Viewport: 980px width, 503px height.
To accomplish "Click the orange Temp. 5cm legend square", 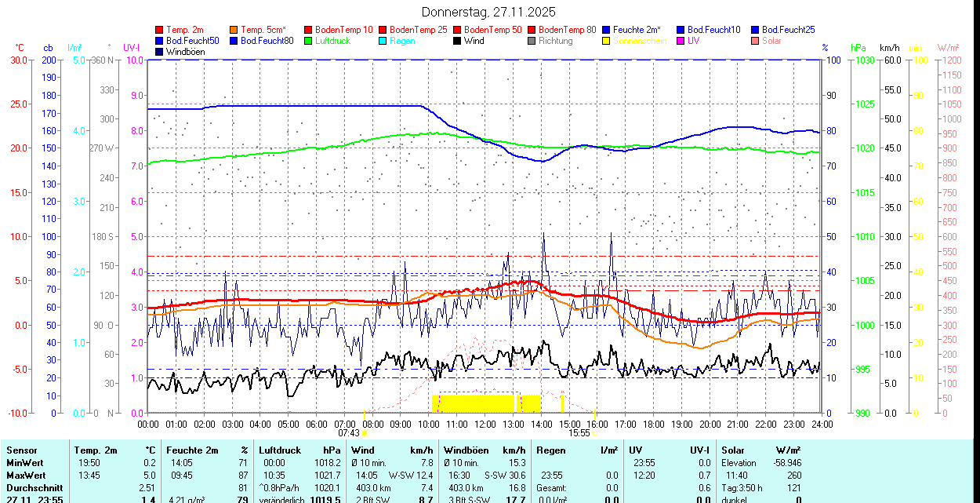I will (234, 30).
